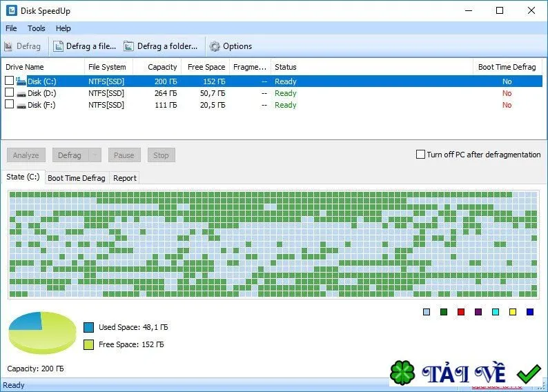Click Boot Time Defrag No for Disk (F:)
Screen dimensions: 548x392
pyautogui.click(x=507, y=105)
